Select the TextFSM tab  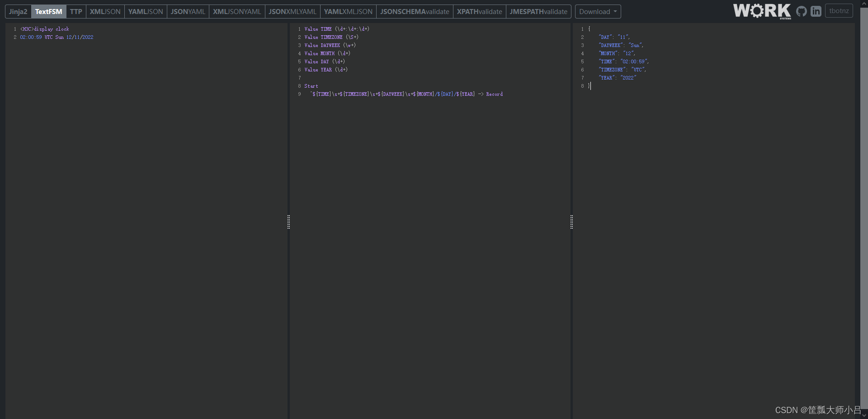point(49,12)
